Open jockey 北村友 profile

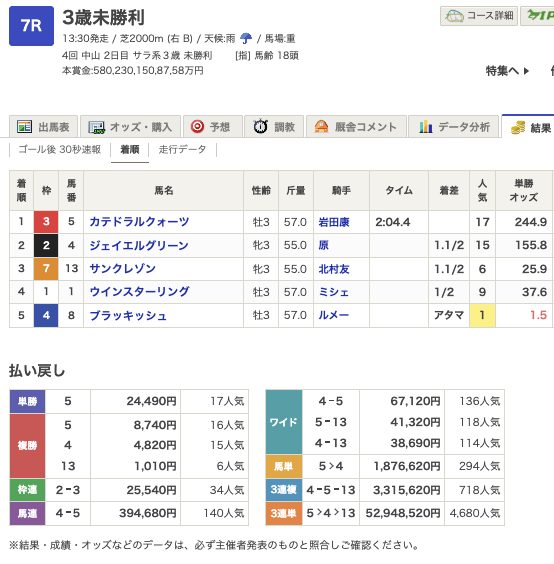pos(334,269)
